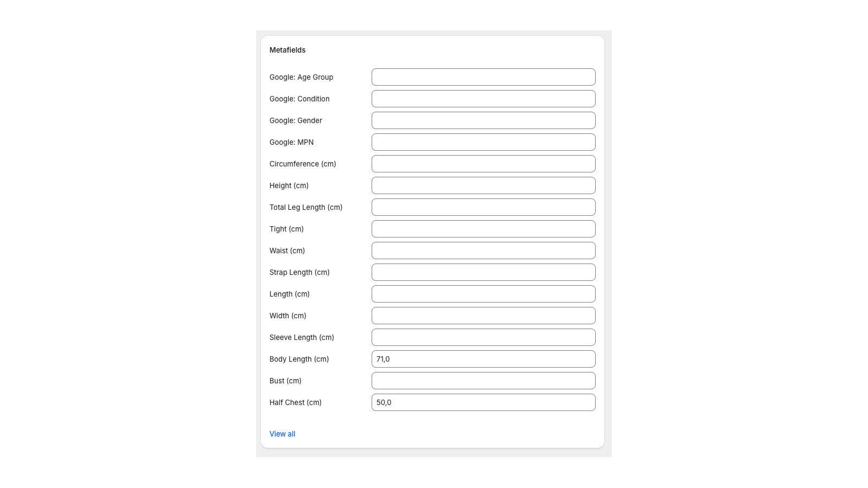Click the Waist (cm) input field
Viewport: 868px width, 488px height.
click(483, 251)
